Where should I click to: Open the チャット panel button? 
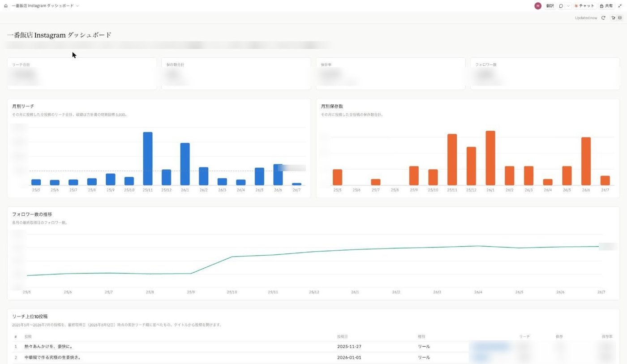click(584, 6)
